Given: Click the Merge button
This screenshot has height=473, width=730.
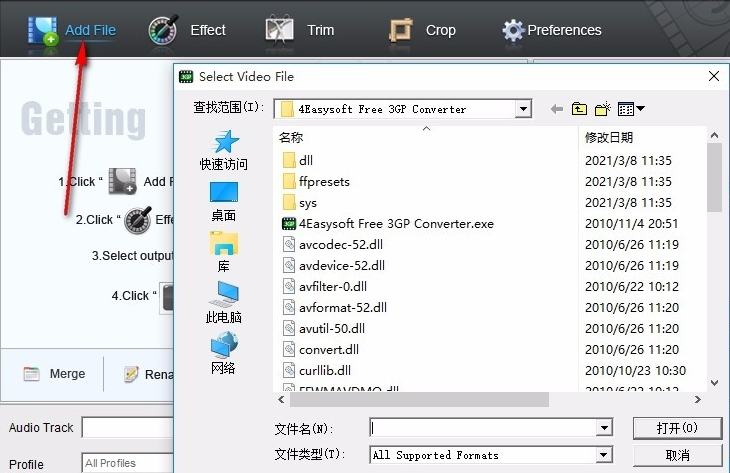Looking at the screenshot, I should pos(54,374).
